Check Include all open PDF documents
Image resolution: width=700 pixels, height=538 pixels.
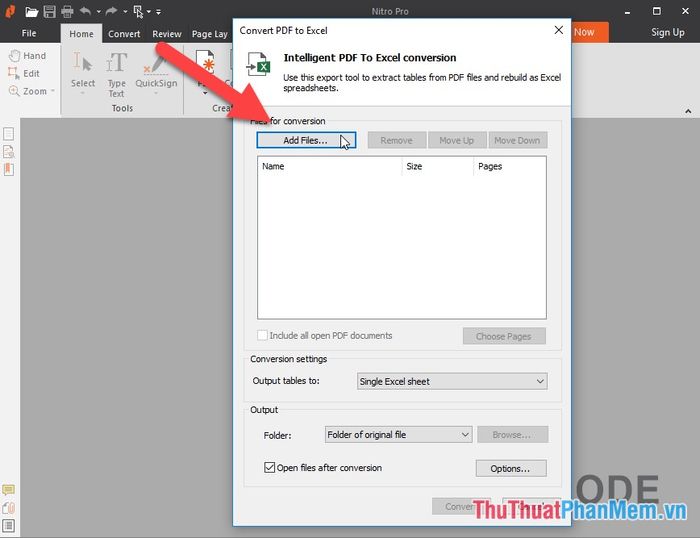pyautogui.click(x=262, y=335)
